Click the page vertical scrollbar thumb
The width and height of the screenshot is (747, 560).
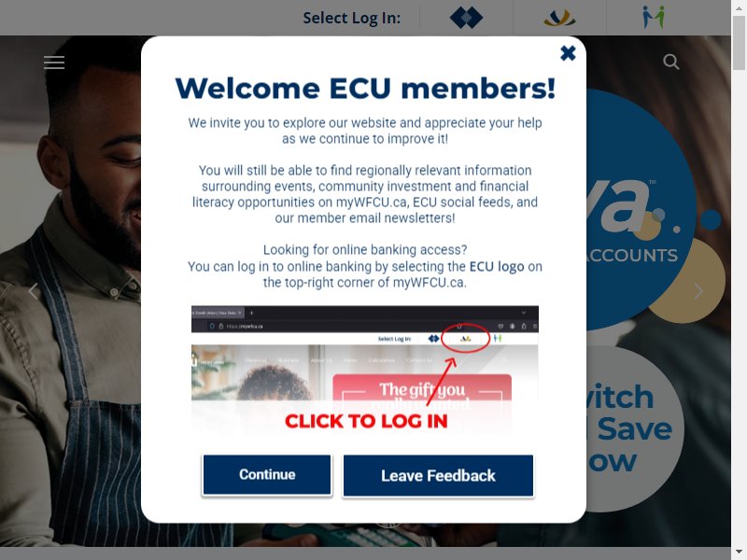click(x=739, y=43)
